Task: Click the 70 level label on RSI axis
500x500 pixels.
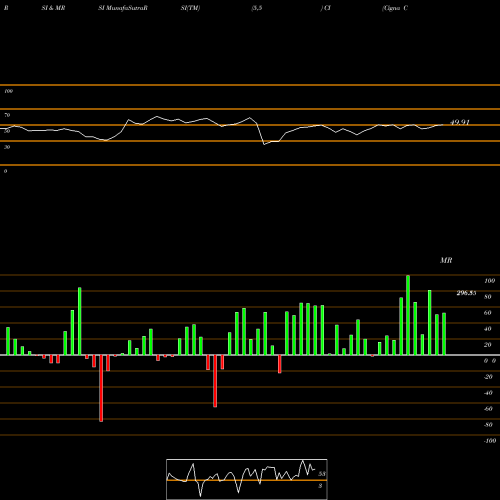Action: pyautogui.click(x=7, y=115)
